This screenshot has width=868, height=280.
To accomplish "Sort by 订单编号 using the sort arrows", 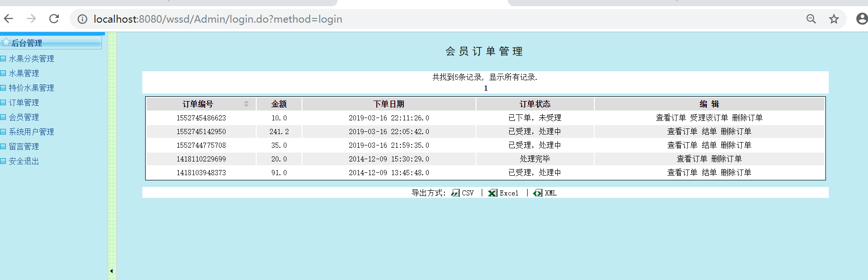I will click(x=246, y=104).
